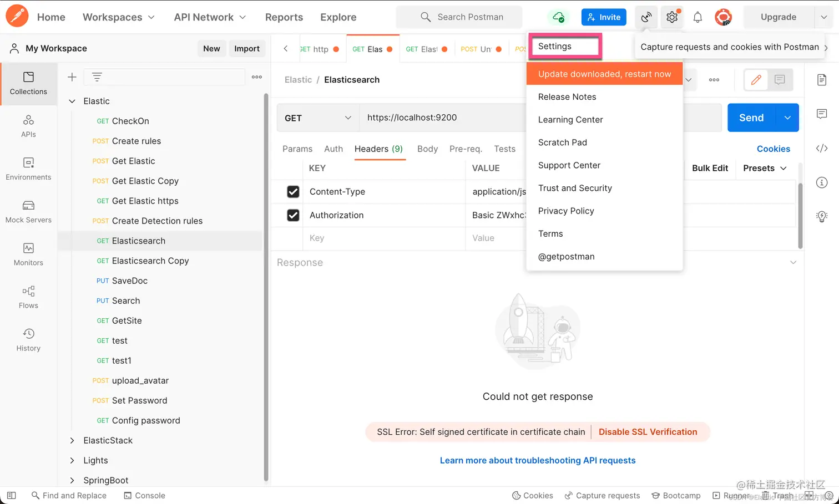The height and width of the screenshot is (504, 839).
Task: Collapse the Response section chevron
Action: 793,262
